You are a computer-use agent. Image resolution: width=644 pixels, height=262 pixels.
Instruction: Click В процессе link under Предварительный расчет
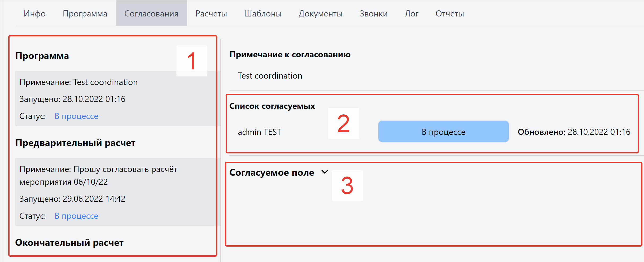coord(76,216)
